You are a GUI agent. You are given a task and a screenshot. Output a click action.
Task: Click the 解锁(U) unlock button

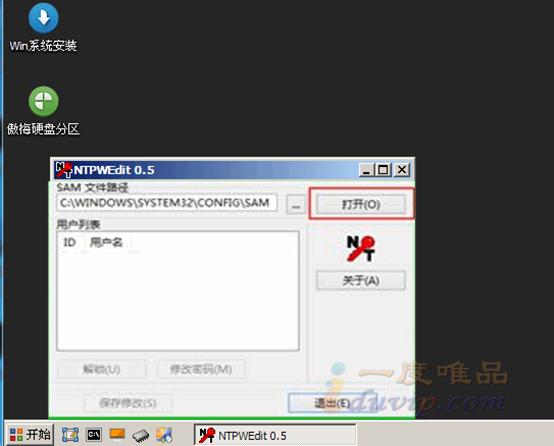click(102, 369)
